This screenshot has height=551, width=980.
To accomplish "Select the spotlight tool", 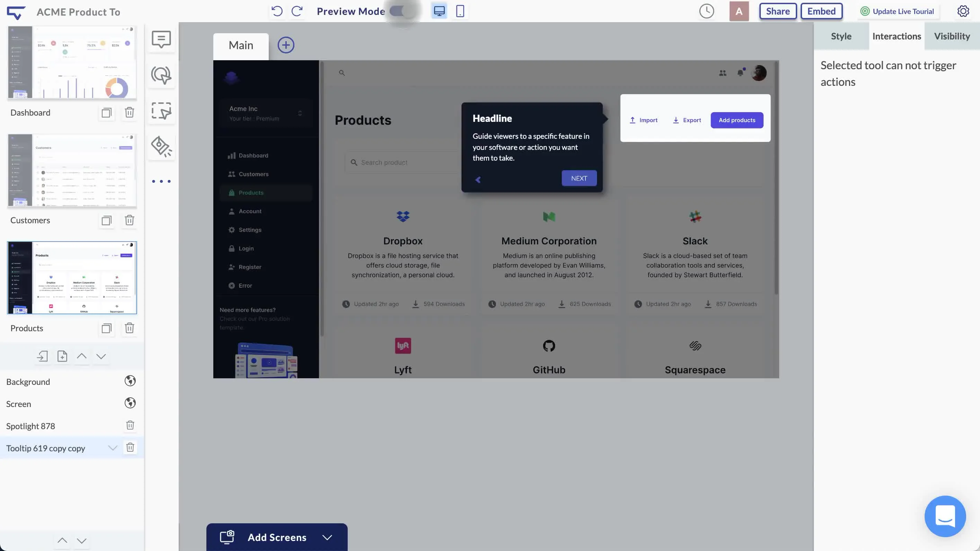I will pos(161,146).
